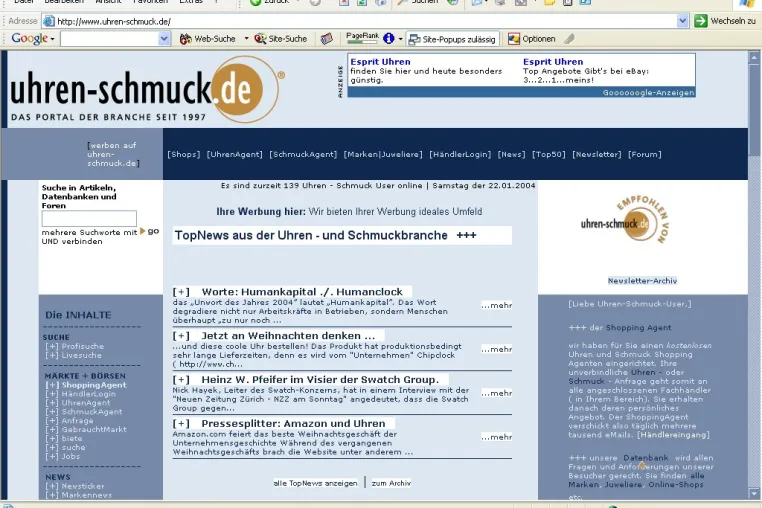762x508 pixels.
Task: Click ...mehr for Amazon und Uhren
Action: 497,437
